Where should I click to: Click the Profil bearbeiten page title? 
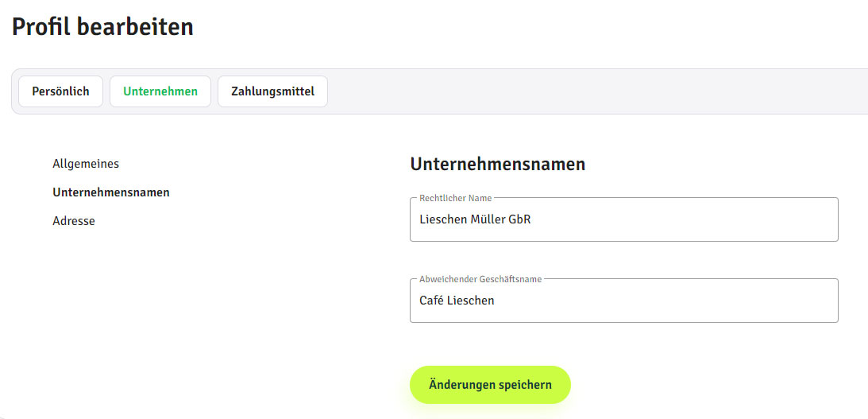[102, 27]
